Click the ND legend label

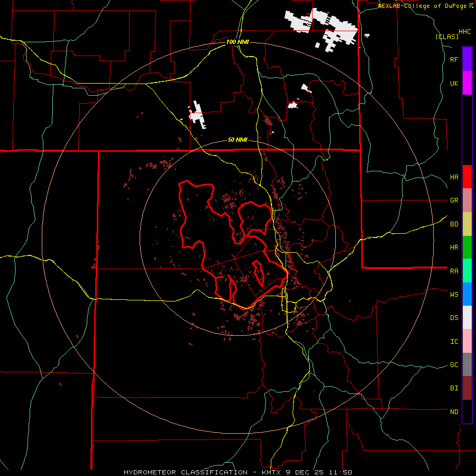[x=454, y=412]
